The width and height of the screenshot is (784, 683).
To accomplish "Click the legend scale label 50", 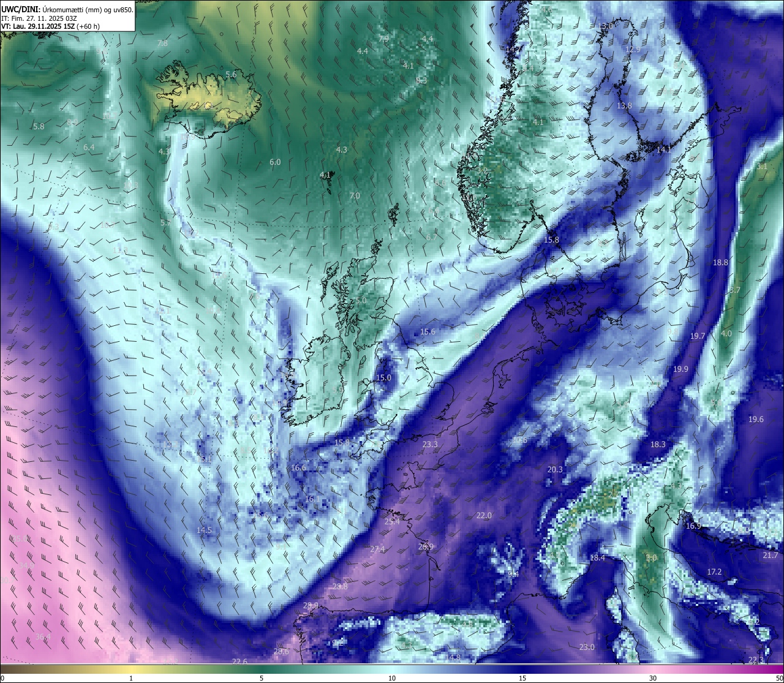I will click(779, 678).
